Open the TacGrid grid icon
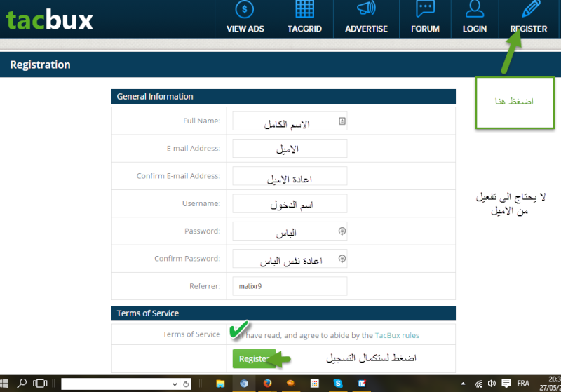The width and height of the screenshot is (561, 392). pos(304,9)
